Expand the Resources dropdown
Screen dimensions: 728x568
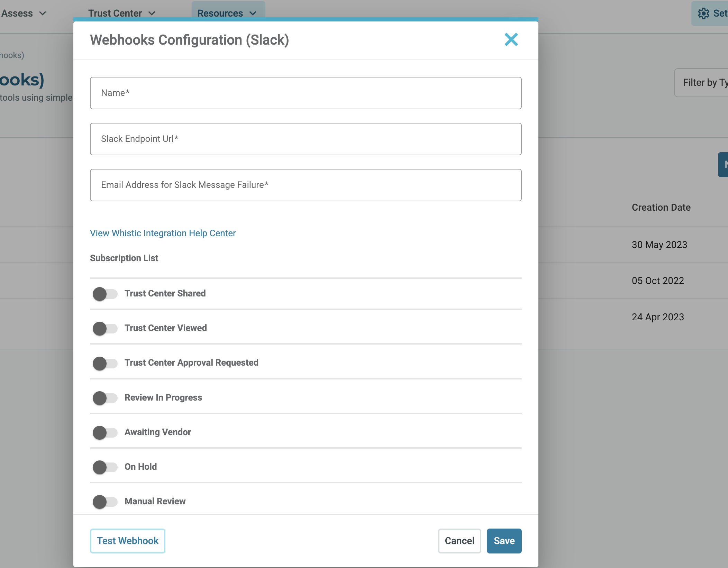click(227, 13)
